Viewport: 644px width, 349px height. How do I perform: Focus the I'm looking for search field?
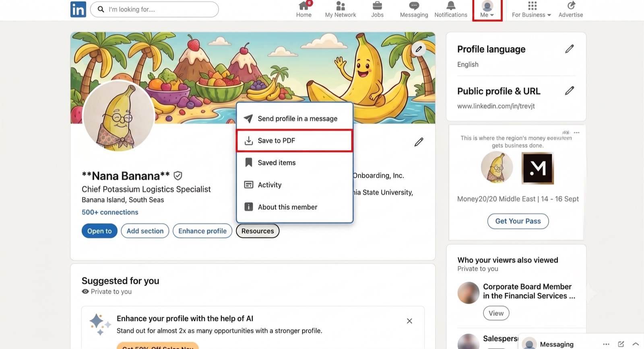coord(155,9)
